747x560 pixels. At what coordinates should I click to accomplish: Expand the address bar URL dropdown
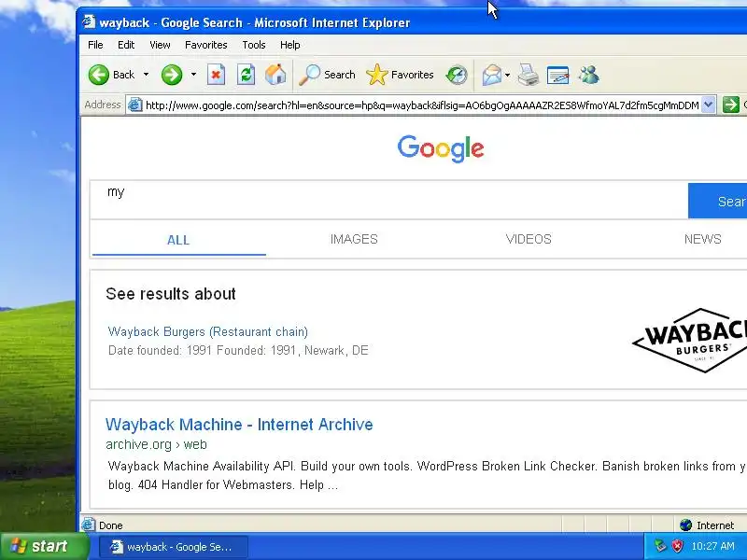coord(709,105)
